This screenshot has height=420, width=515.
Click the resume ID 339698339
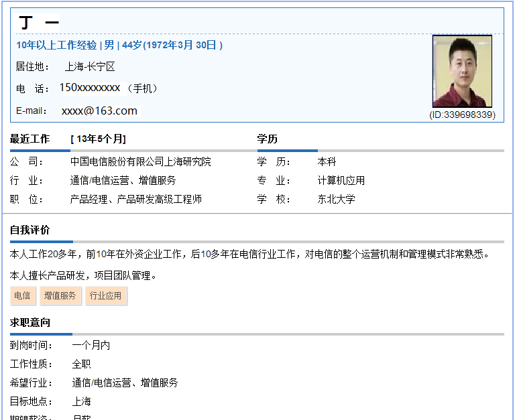pyautogui.click(x=462, y=115)
